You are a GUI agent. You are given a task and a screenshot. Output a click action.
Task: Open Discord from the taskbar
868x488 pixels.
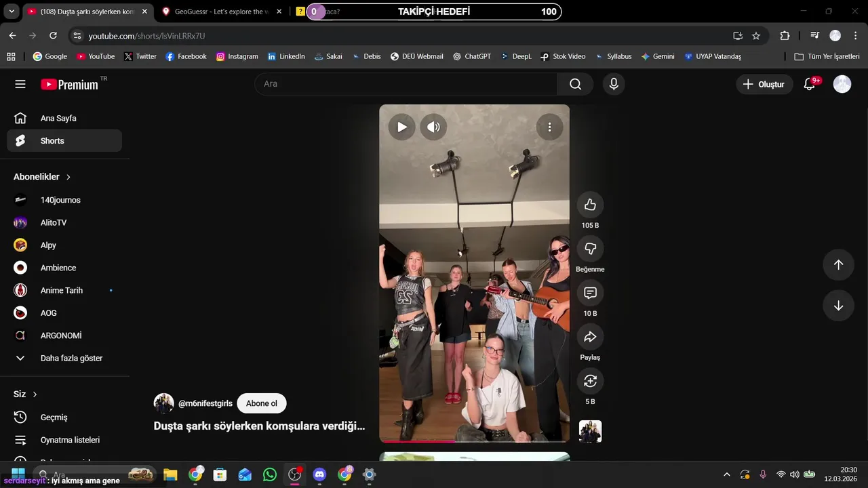pos(319,474)
